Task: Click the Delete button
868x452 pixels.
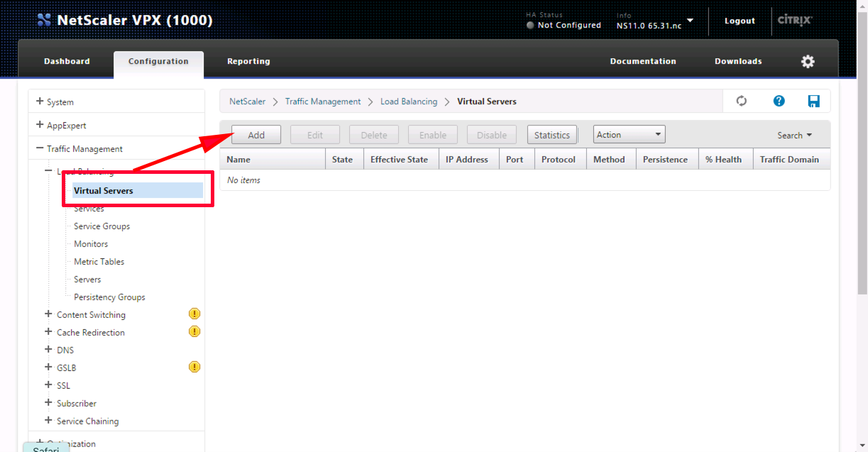Action: pos(374,135)
